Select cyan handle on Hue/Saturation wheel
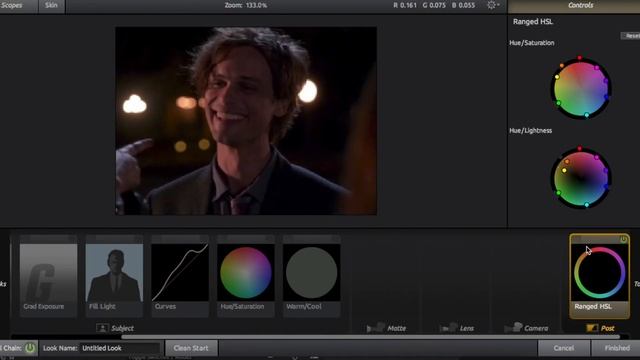Image resolution: width=640 pixels, height=360 pixels. (587, 115)
